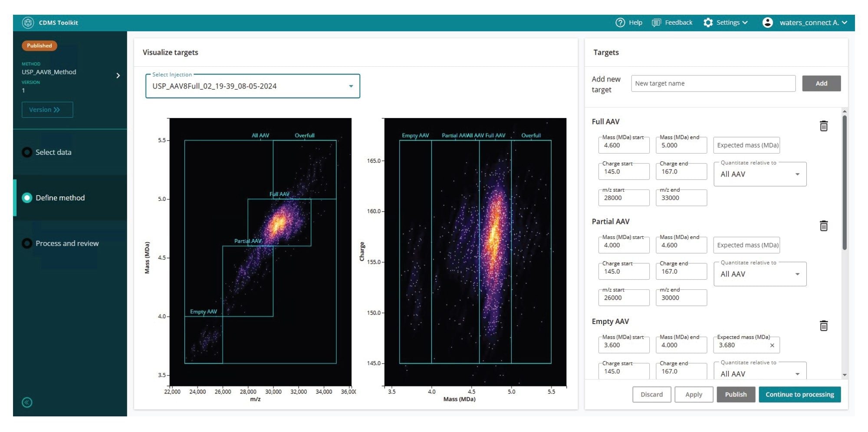This screenshot has width=868, height=432.
Task: Expand the USP_AAV8_Method details chevron
Action: 118,76
